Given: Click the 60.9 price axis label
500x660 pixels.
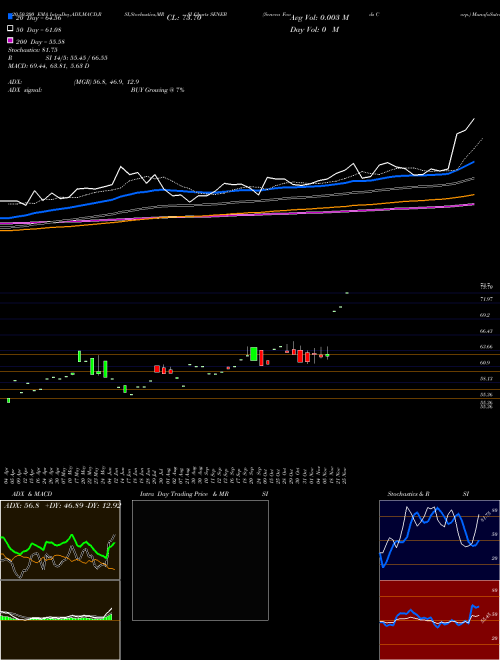Looking at the screenshot, I should pyautogui.click(x=485, y=362).
